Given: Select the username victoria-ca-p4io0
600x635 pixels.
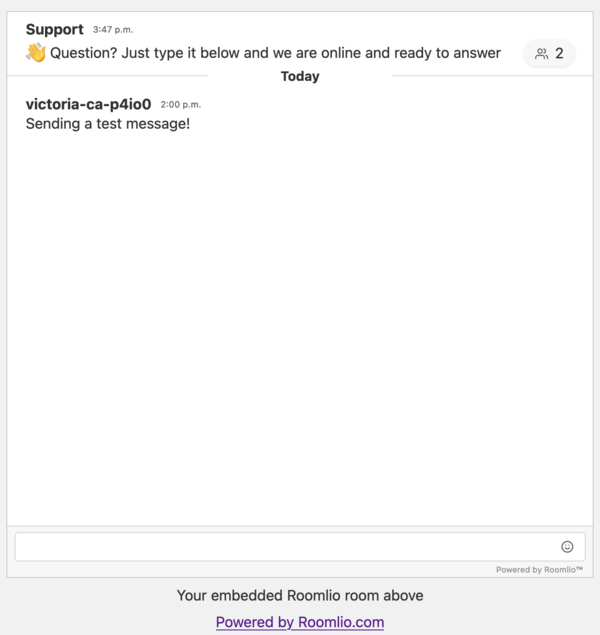Looking at the screenshot, I should (88, 104).
